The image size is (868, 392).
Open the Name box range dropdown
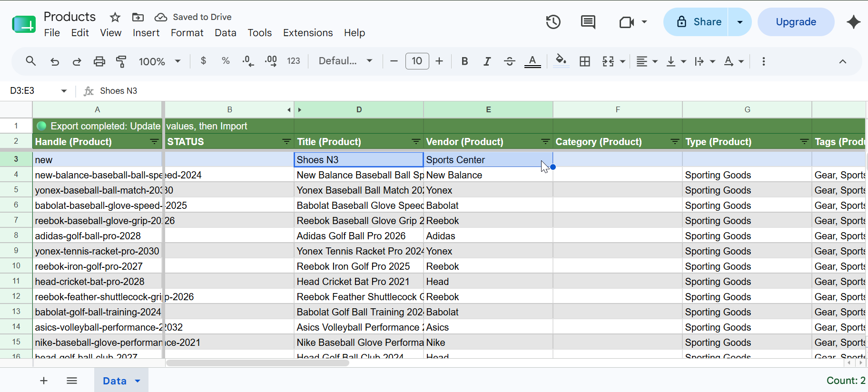pos(64,91)
